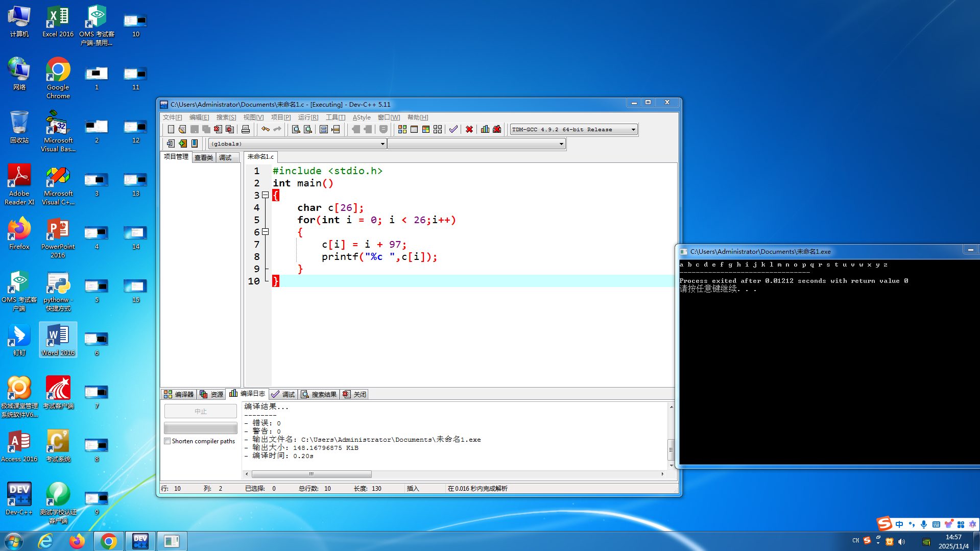This screenshot has width=980, height=551.
Task: Click the 中止 abort button
Action: (x=201, y=412)
